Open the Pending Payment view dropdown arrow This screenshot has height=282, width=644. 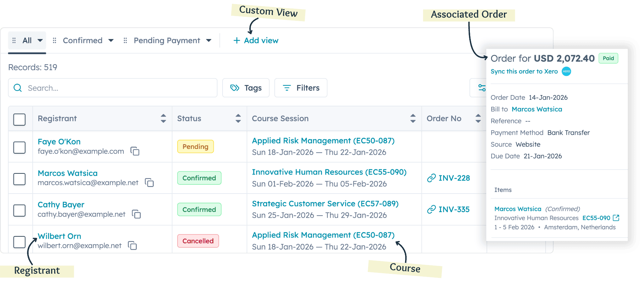[209, 41]
